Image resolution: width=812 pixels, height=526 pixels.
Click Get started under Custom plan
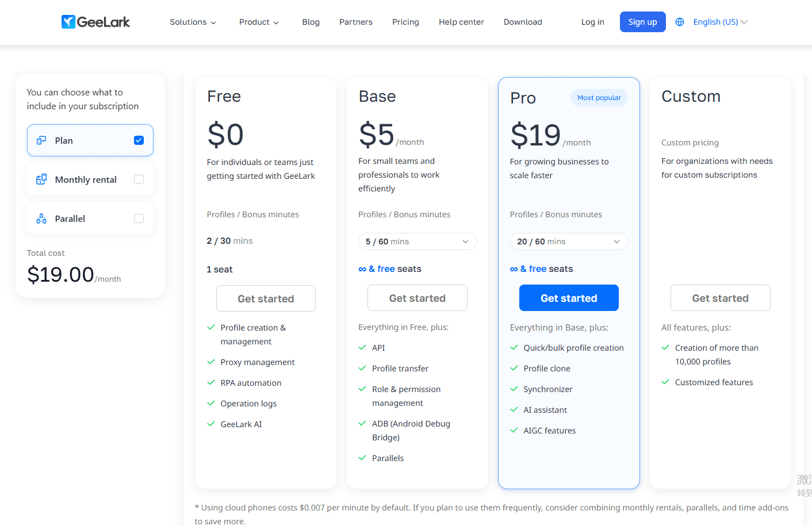point(720,298)
